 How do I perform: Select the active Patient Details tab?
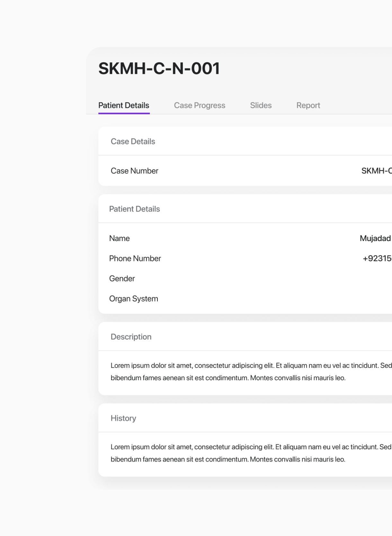coord(124,105)
